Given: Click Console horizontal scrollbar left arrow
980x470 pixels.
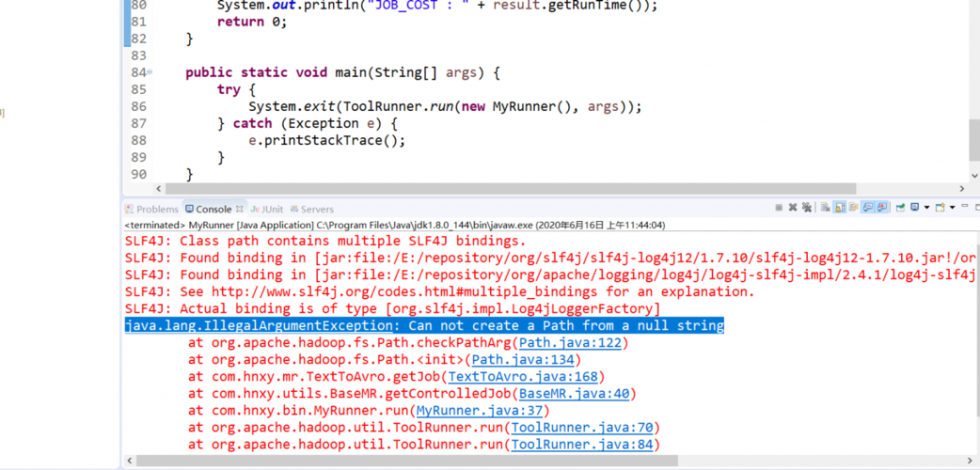Looking at the screenshot, I should pyautogui.click(x=130, y=461).
